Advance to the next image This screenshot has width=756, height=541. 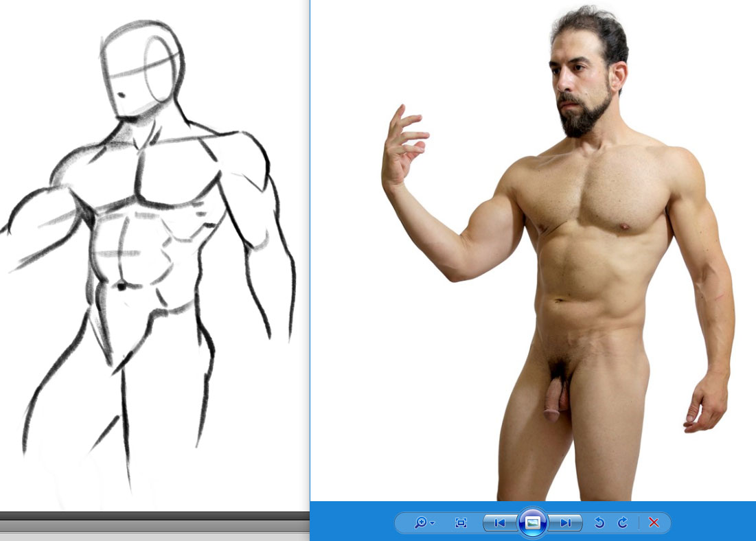point(566,522)
